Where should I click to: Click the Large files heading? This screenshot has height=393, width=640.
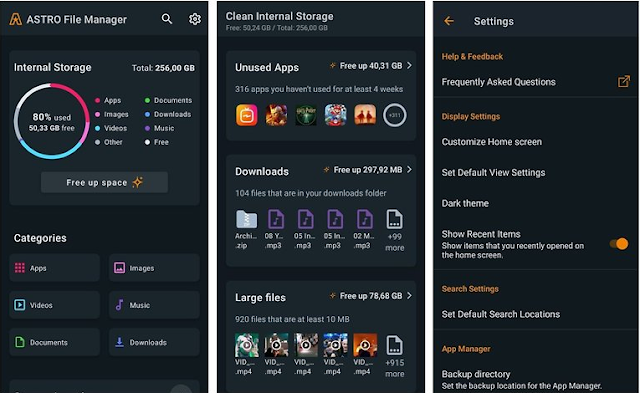[260, 298]
